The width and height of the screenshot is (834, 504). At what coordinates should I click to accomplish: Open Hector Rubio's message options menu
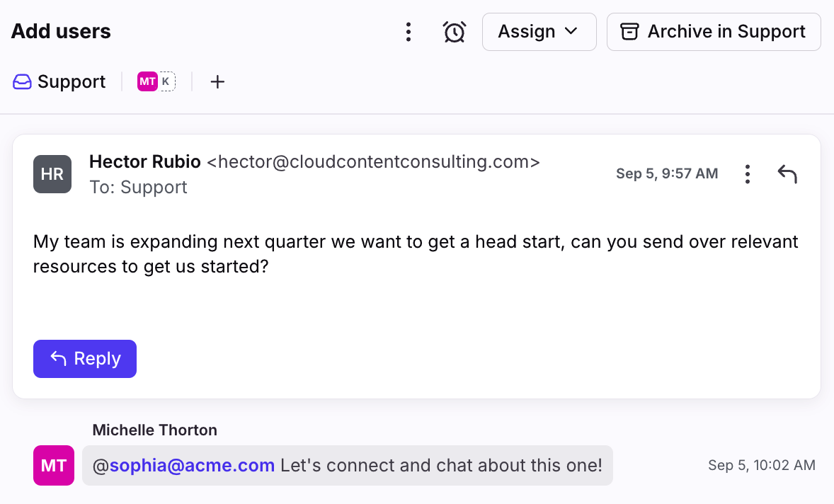pos(748,174)
